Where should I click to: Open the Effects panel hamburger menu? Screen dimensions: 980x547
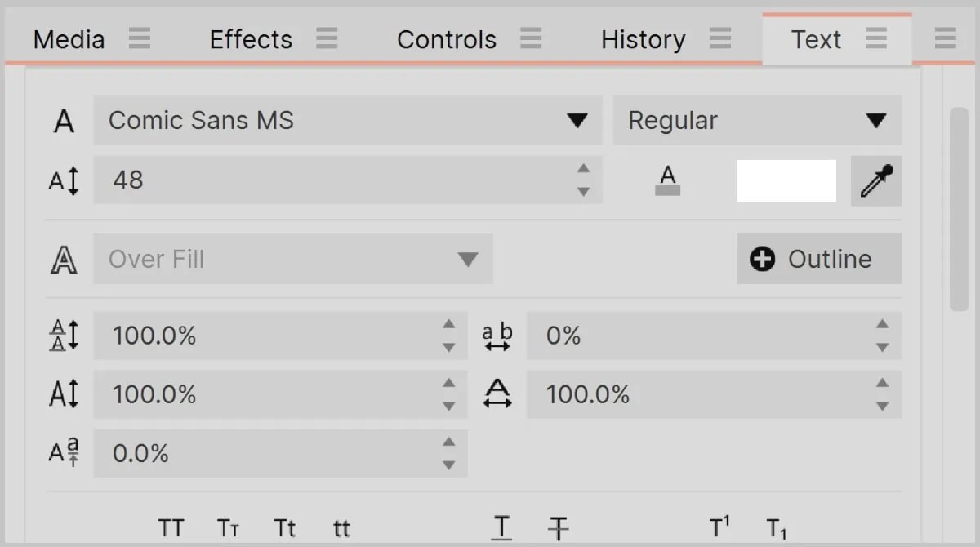(327, 38)
